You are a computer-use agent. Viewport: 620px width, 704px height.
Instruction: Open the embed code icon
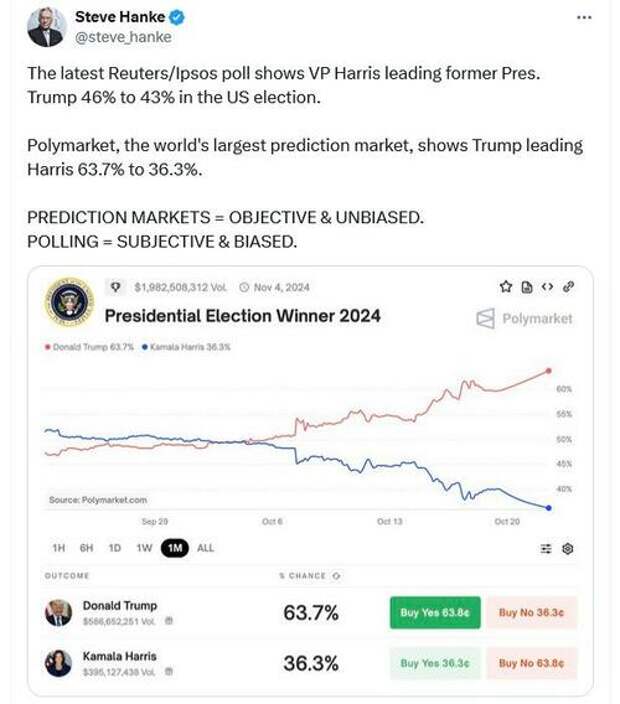tap(546, 287)
